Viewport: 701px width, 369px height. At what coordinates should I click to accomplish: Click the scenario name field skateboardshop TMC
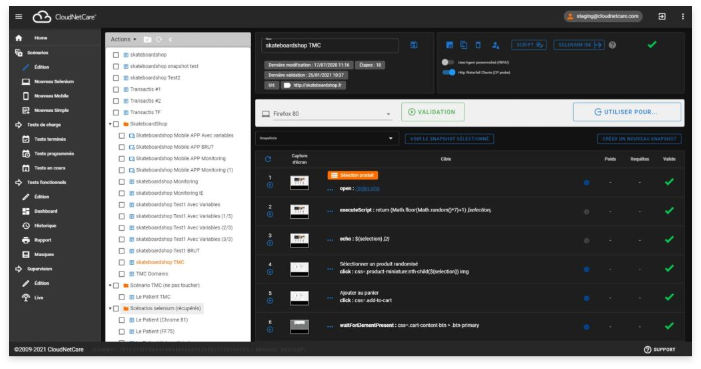329,45
